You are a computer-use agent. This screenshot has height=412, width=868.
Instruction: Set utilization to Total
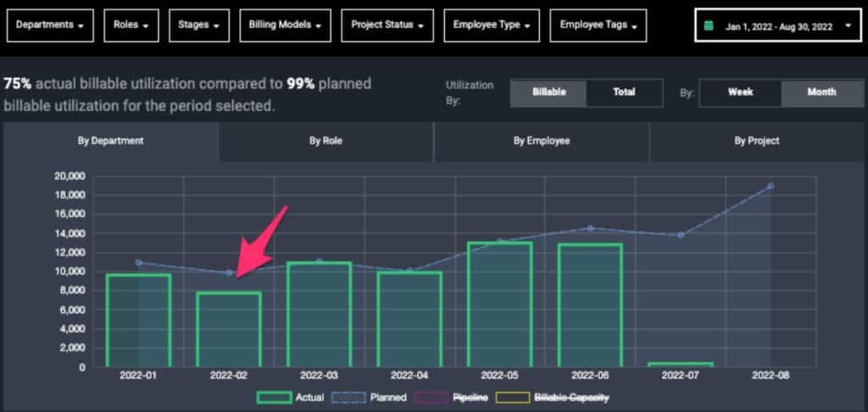pyautogui.click(x=624, y=92)
